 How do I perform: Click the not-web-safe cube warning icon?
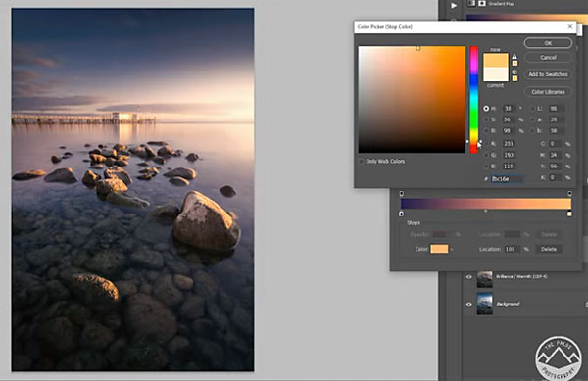pos(514,71)
